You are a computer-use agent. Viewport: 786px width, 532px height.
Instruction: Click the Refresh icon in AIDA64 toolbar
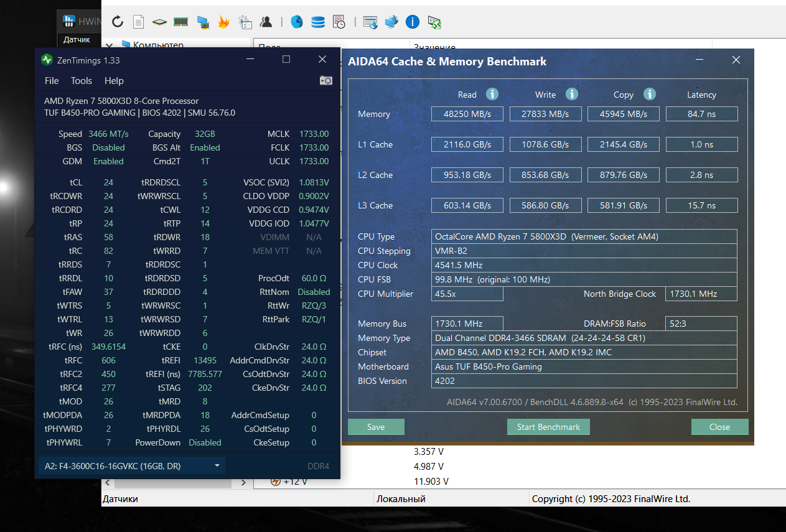click(118, 22)
